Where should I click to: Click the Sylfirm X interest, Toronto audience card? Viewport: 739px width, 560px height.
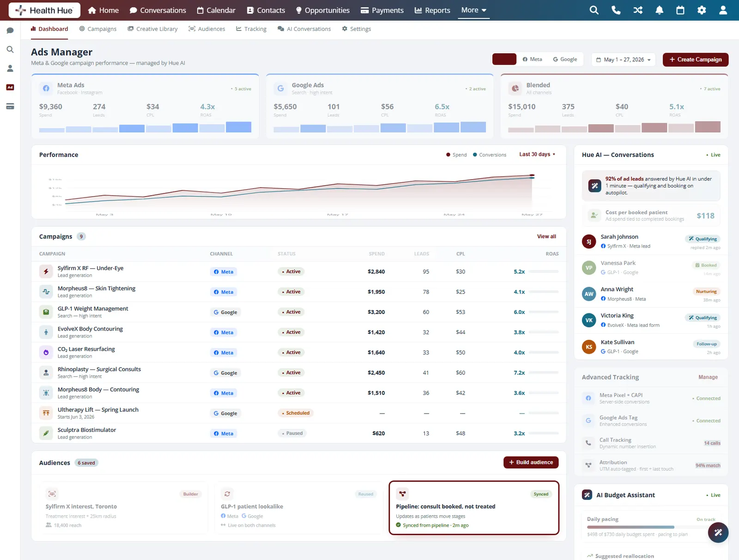pos(123,508)
